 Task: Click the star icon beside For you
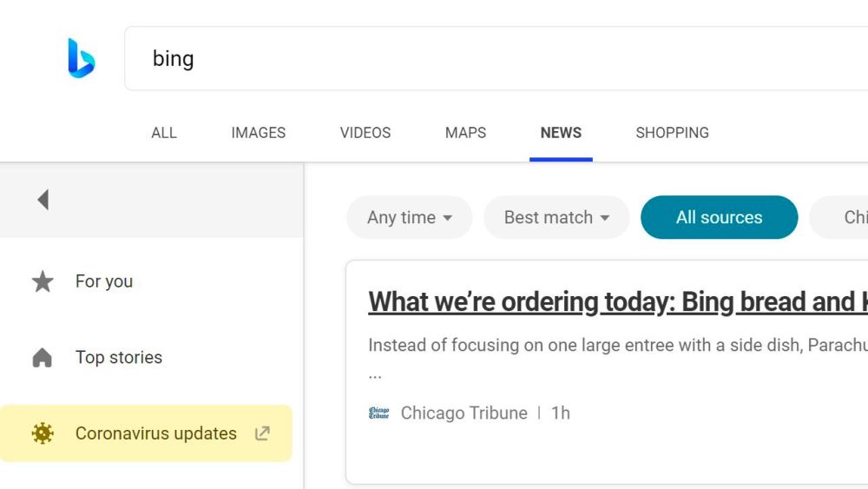(x=43, y=281)
